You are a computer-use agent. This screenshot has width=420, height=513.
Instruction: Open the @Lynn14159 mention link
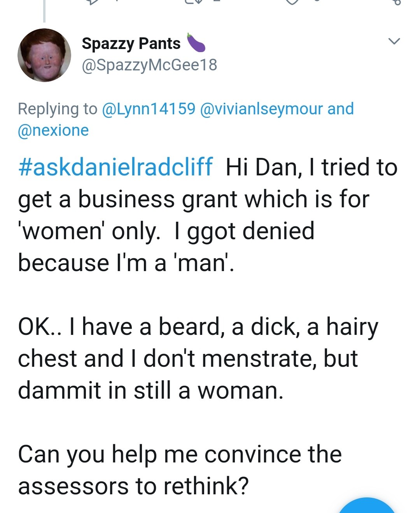(x=149, y=109)
